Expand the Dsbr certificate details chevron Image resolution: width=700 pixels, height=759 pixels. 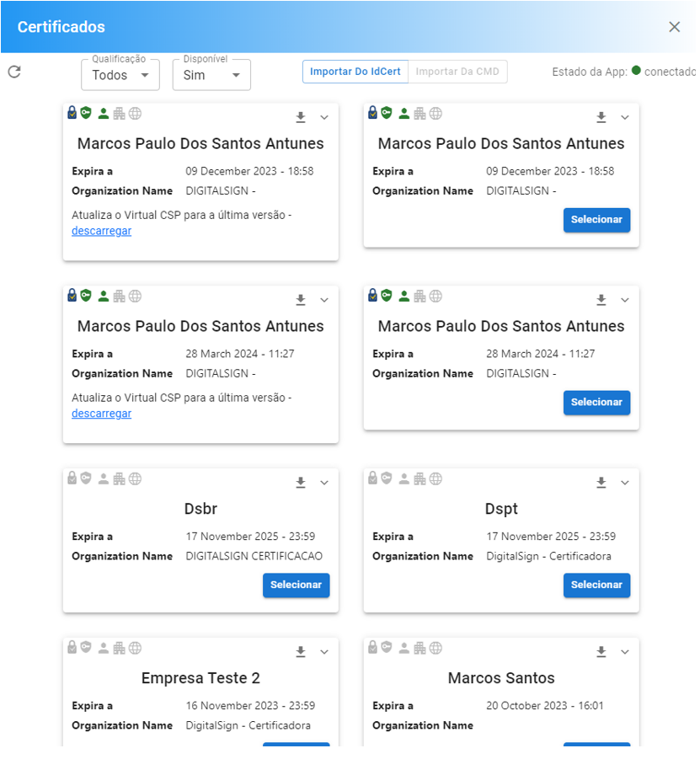(324, 483)
